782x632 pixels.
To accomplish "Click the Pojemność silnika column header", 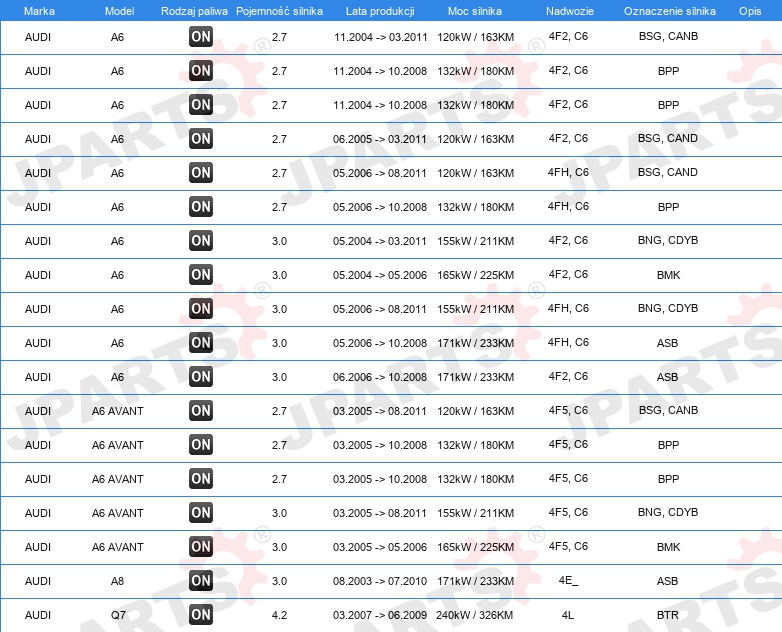I will pos(279,11).
